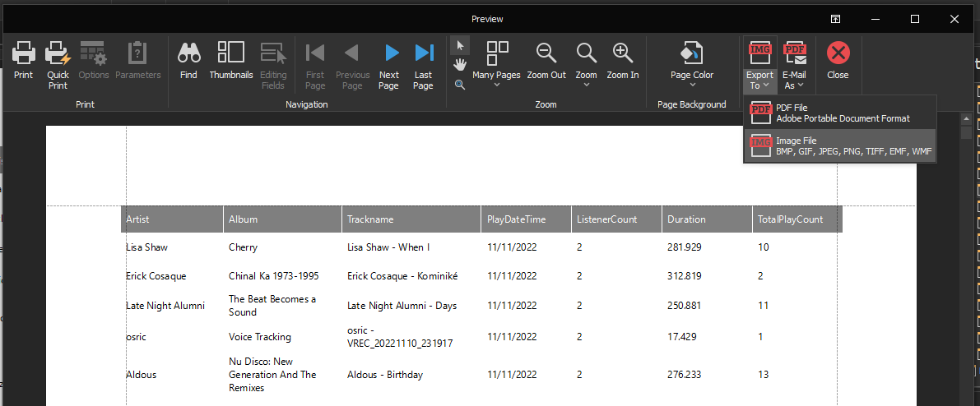
Task: Show page Thumbnails panel
Action: [230, 54]
